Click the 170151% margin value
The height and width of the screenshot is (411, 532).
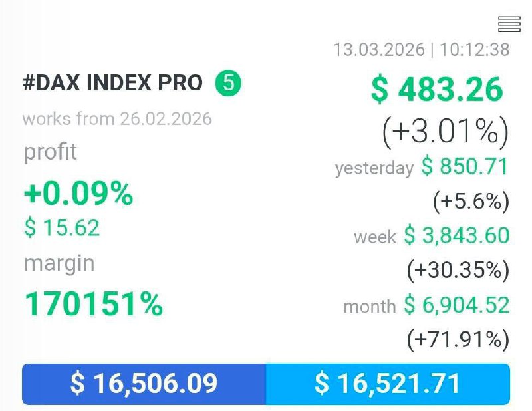94,304
